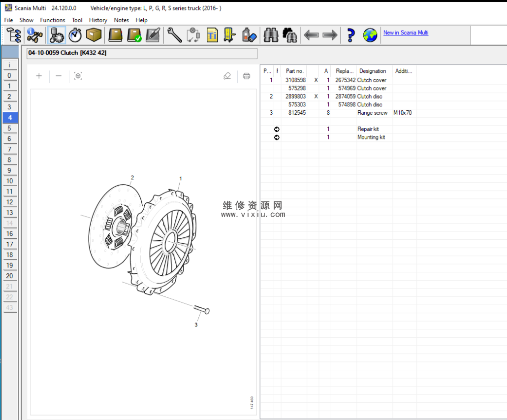Fit illustration to view icon
507x420 pixels.
pyautogui.click(x=78, y=76)
